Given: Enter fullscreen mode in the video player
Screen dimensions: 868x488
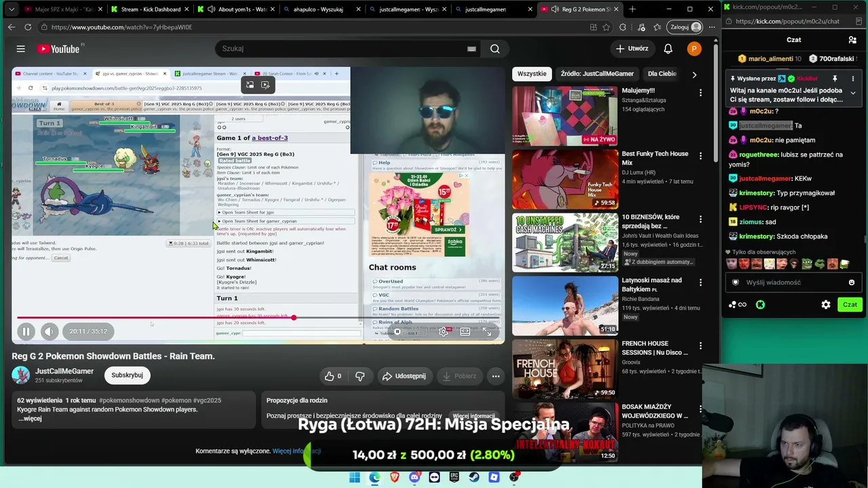Looking at the screenshot, I should pyautogui.click(x=487, y=331).
